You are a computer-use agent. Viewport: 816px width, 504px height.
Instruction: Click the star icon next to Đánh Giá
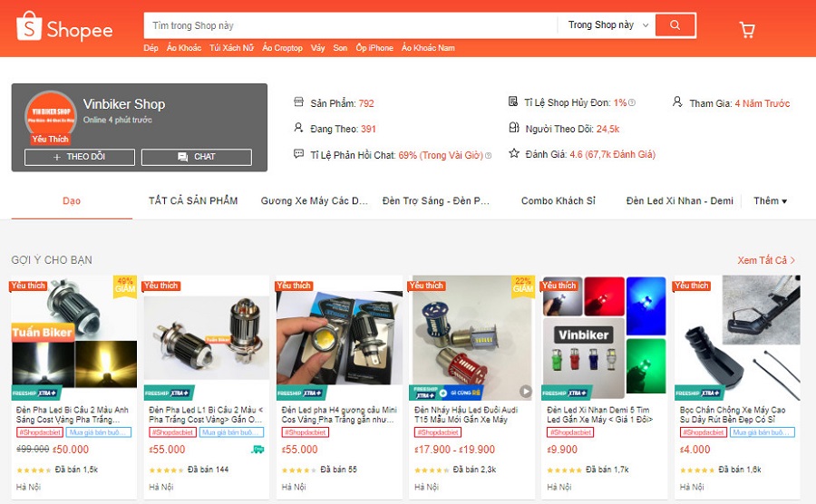(514, 153)
